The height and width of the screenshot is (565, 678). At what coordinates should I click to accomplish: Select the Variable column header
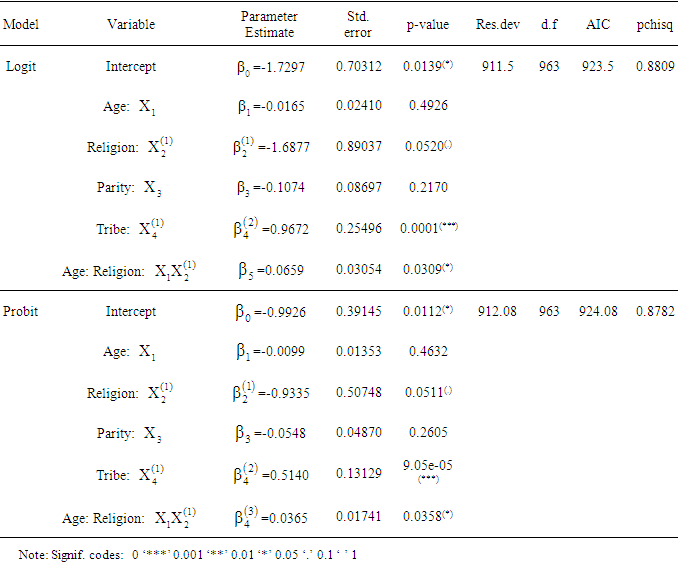pyautogui.click(x=130, y=24)
